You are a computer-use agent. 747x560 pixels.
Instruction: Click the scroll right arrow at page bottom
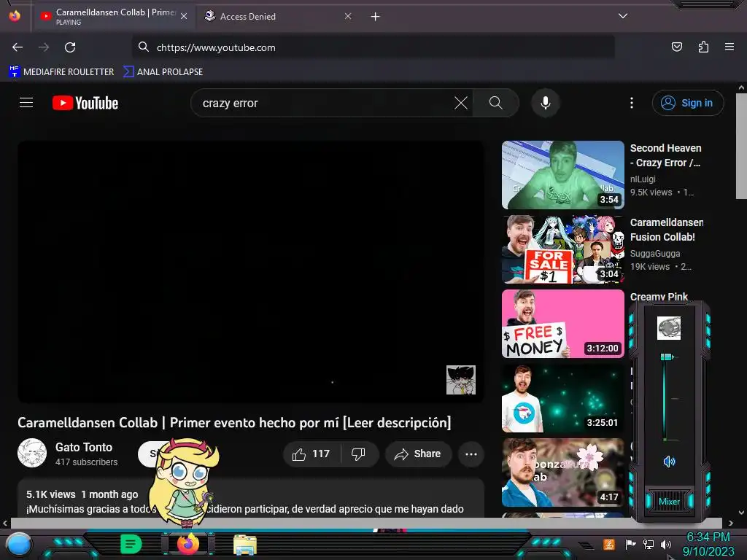click(731, 523)
